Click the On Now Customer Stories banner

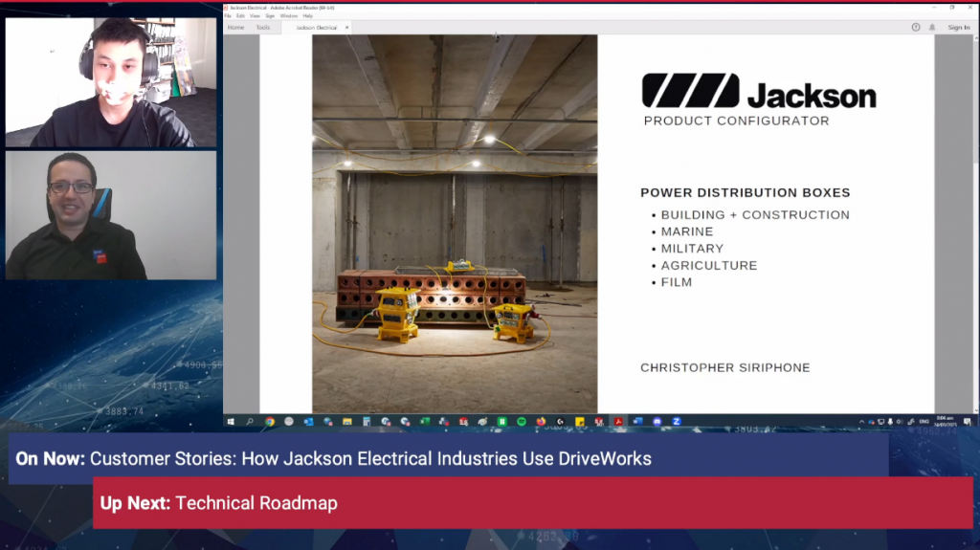tap(448, 458)
